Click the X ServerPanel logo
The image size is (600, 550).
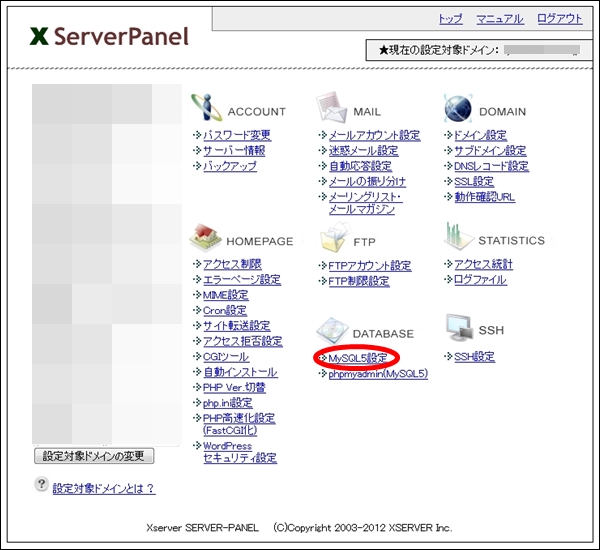click(x=109, y=37)
